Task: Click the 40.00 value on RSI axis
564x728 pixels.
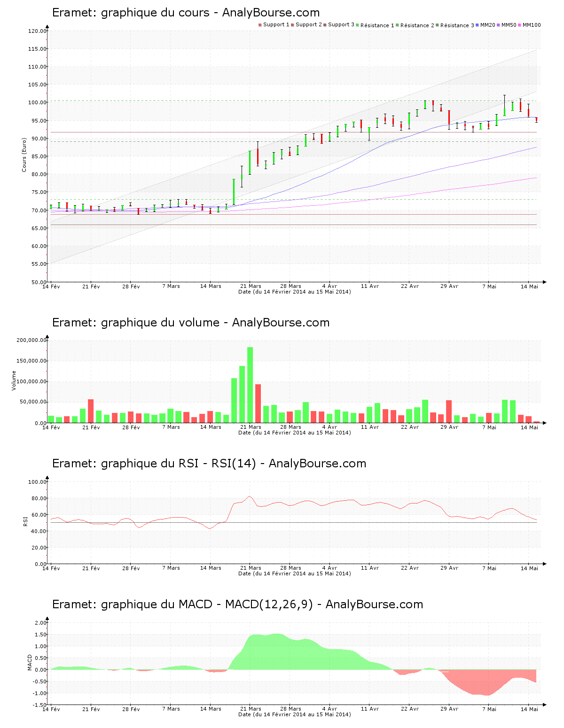Action: pyautogui.click(x=39, y=531)
